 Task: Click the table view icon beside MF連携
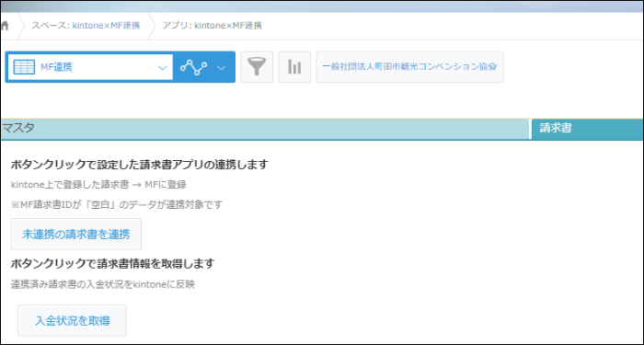tap(24, 67)
